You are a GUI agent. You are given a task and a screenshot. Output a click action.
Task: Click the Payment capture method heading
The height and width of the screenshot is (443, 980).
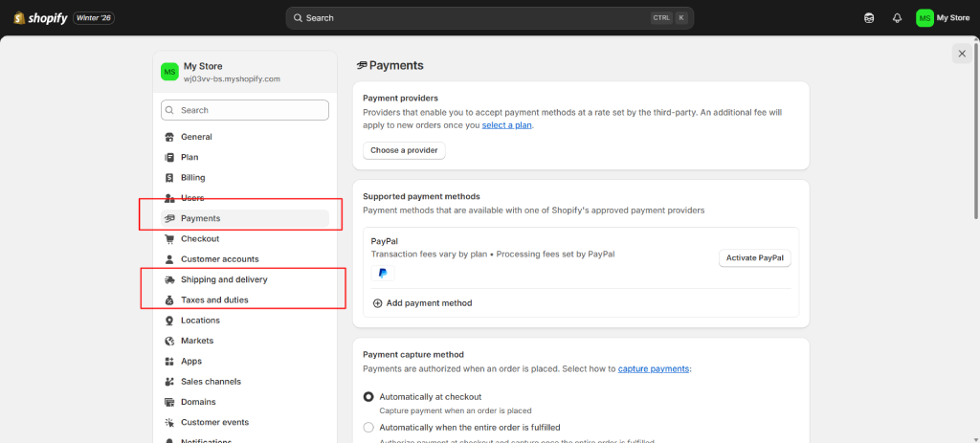(413, 354)
